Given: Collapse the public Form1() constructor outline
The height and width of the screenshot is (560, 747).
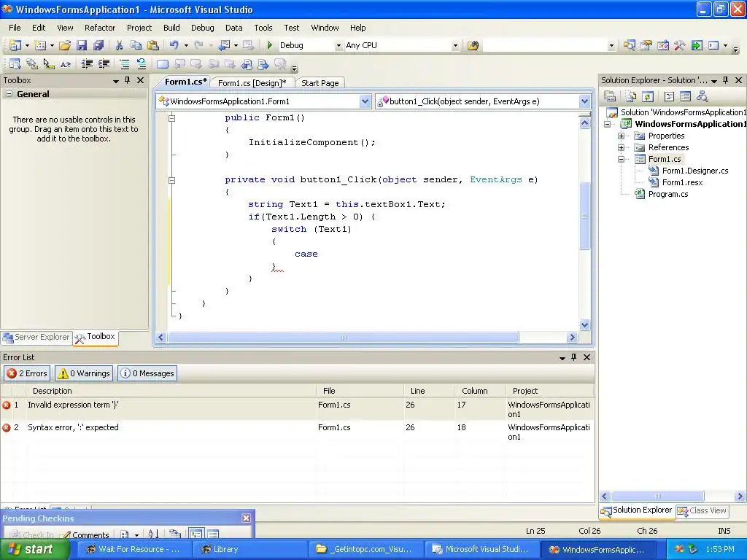Looking at the screenshot, I should click(x=172, y=117).
